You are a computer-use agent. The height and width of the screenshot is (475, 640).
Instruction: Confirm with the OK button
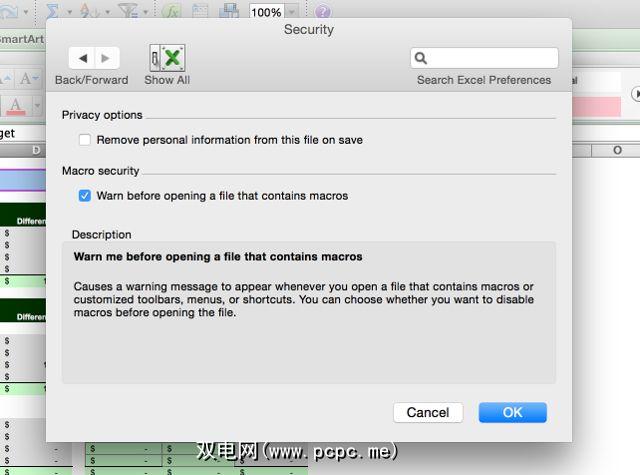(512, 412)
